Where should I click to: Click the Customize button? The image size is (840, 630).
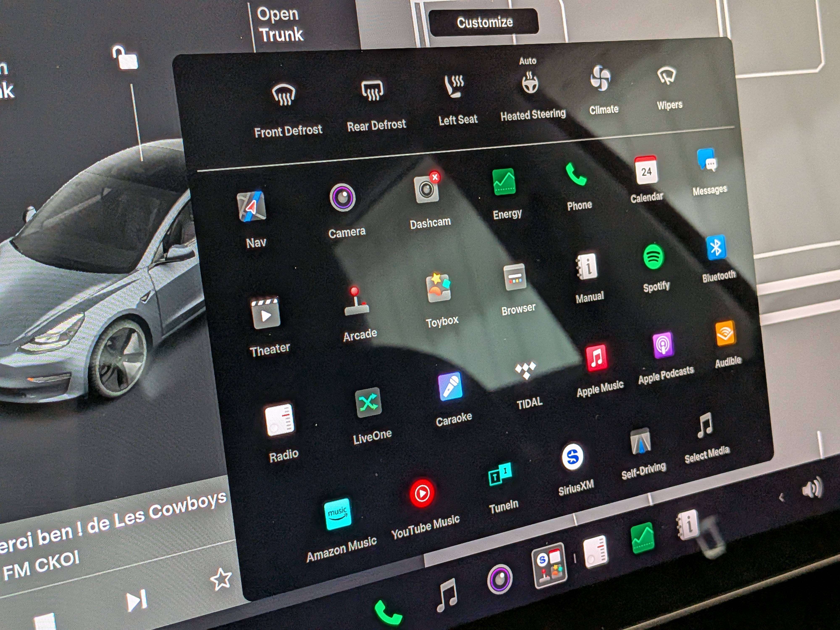(484, 22)
